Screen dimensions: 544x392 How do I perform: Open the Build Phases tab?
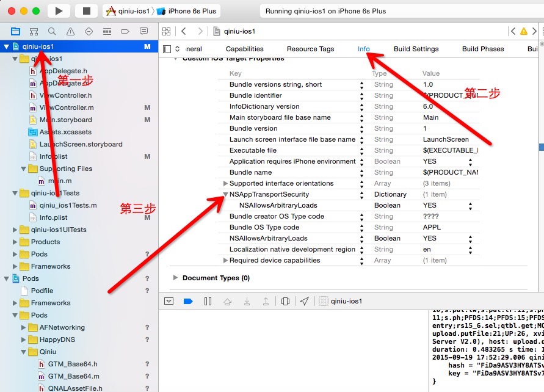point(483,49)
